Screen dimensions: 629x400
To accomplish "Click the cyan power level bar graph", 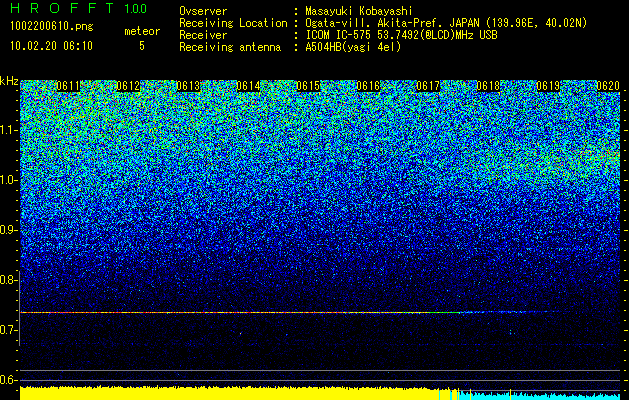I will click(x=538, y=395).
